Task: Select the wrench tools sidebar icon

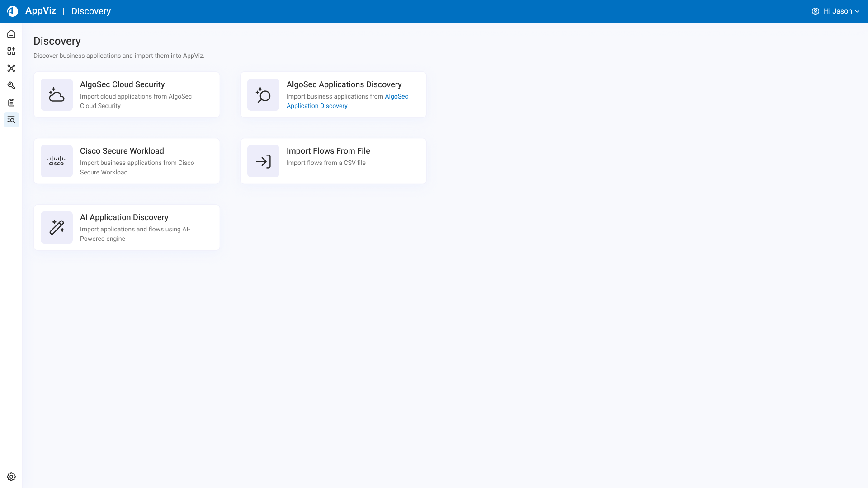Action: click(11, 86)
